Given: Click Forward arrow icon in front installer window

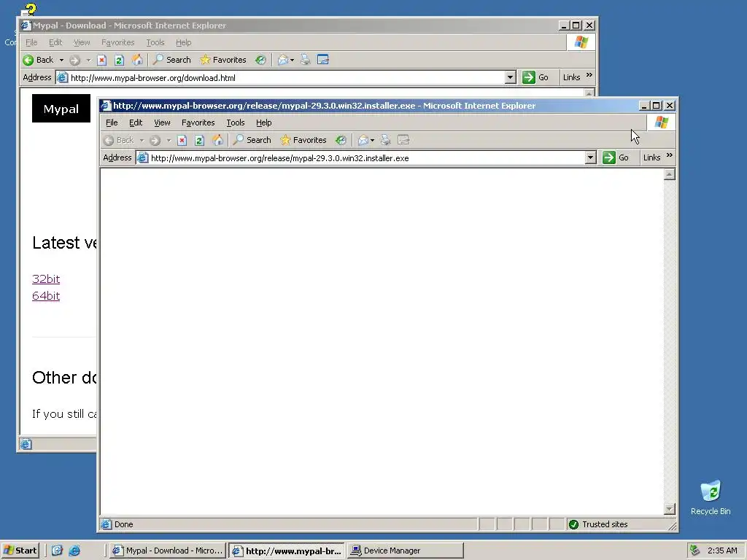Looking at the screenshot, I should tap(155, 140).
